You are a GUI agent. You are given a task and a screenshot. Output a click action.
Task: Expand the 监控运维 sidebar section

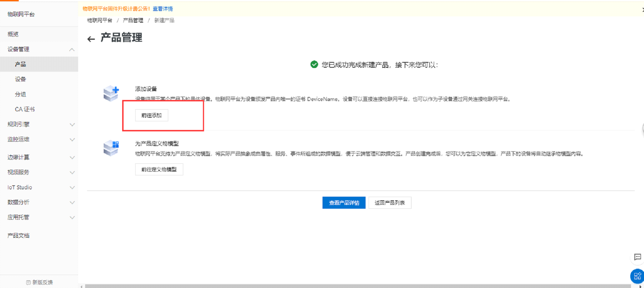[x=72, y=140]
